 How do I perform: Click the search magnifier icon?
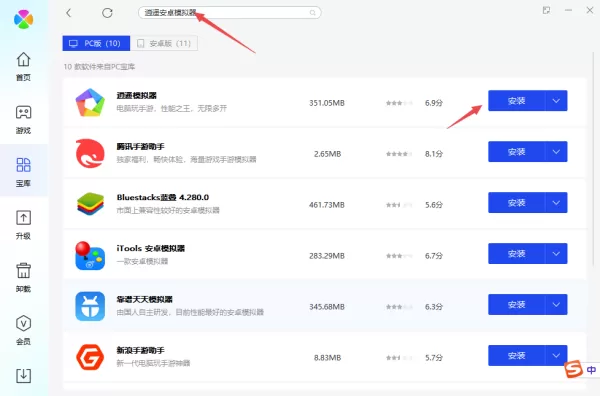pos(313,13)
